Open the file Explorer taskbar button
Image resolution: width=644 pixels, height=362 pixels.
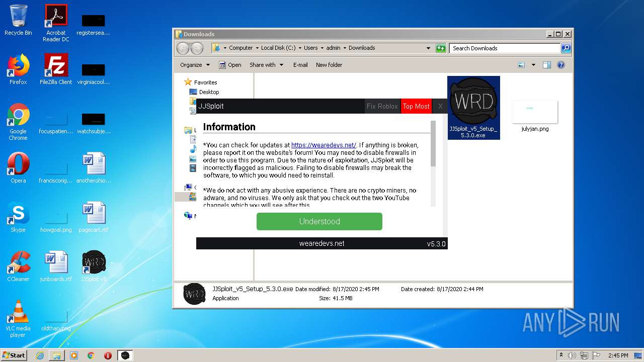[x=57, y=355]
